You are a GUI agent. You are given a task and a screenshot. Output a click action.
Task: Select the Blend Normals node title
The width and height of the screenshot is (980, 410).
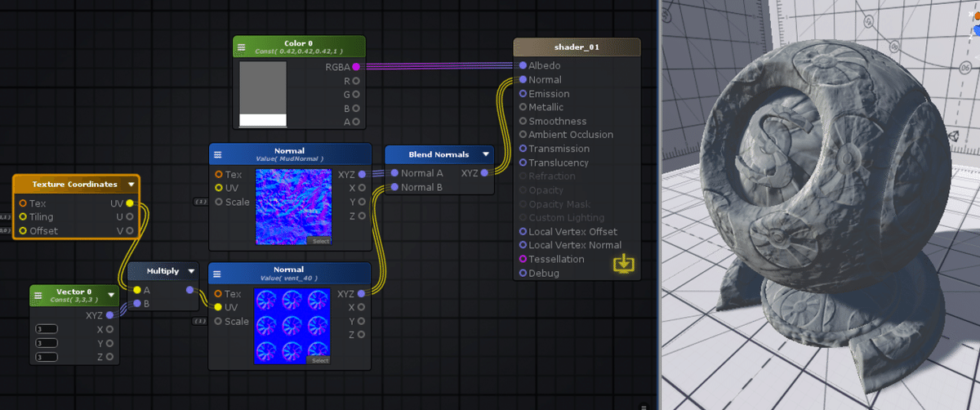pos(439,154)
